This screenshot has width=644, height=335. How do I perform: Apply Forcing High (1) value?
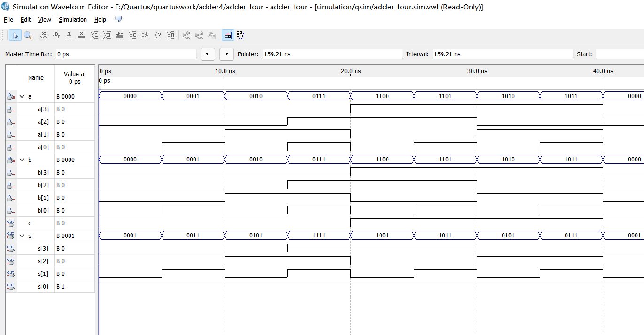click(69, 35)
